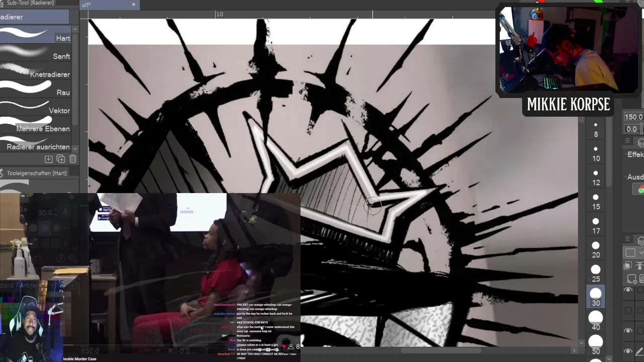Click the clip to layer below icon
Image resolution: width=644 pixels, height=362 pixels.
point(628,265)
